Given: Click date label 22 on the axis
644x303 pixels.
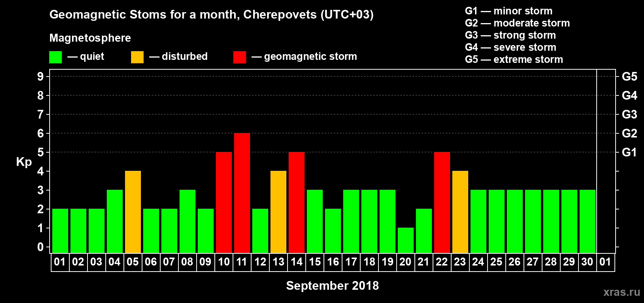Looking at the screenshot, I should 442,262.
